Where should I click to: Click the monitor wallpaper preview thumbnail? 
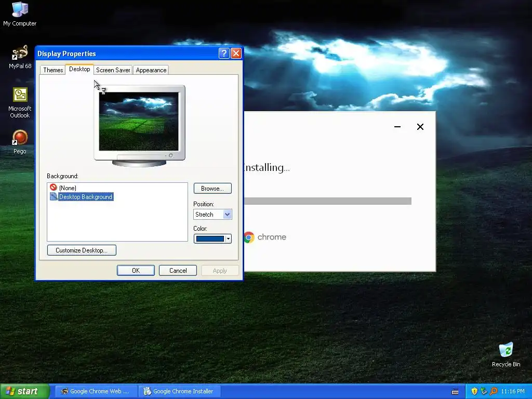click(138, 121)
